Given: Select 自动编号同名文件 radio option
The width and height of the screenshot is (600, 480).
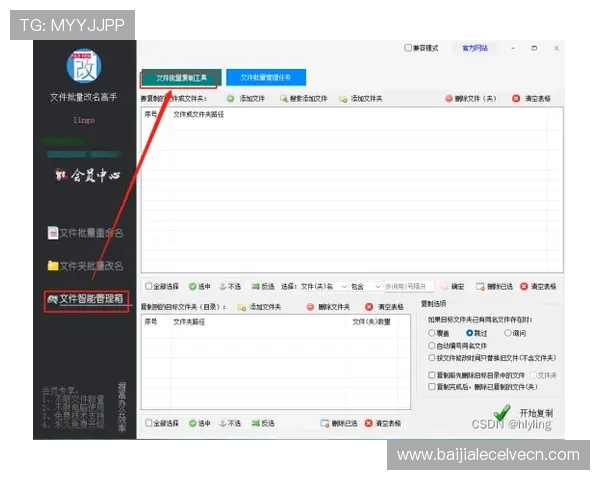Looking at the screenshot, I should coord(432,346).
